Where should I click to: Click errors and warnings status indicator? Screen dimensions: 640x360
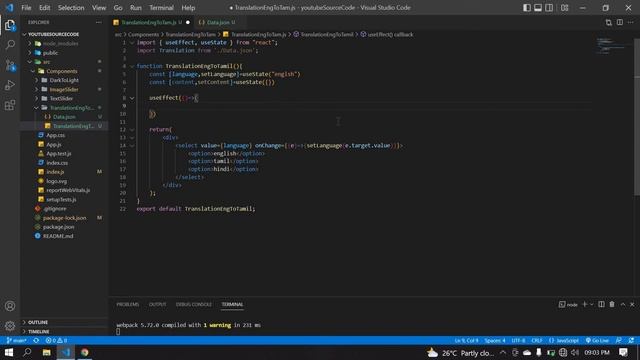tap(56, 340)
